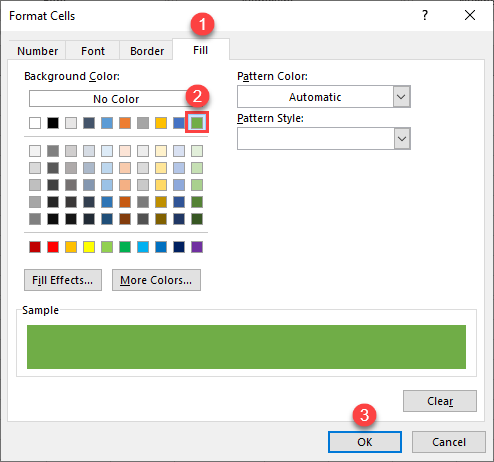This screenshot has width=494, height=462.
Task: Choose the purple standard color swatch
Action: pos(197,247)
